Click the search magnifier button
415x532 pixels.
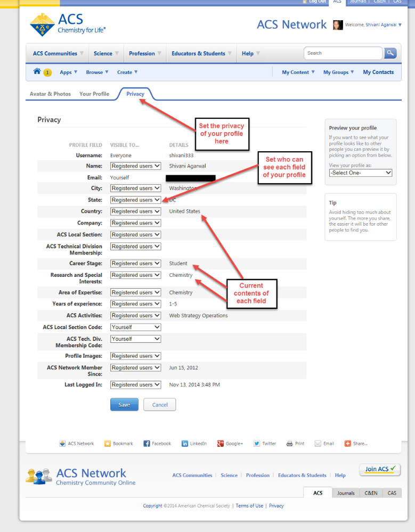coord(390,53)
